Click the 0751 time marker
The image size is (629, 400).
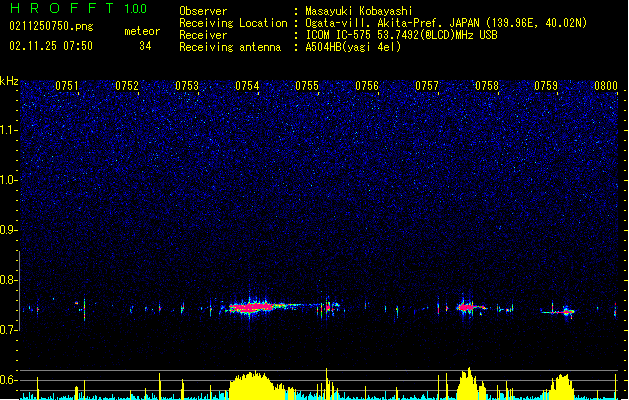click(x=67, y=86)
